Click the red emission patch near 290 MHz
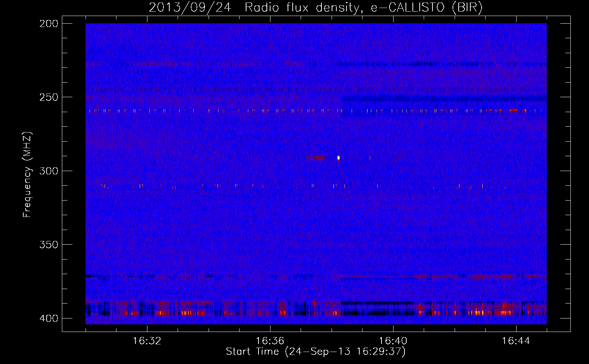This screenshot has height=364, width=589. click(x=315, y=158)
